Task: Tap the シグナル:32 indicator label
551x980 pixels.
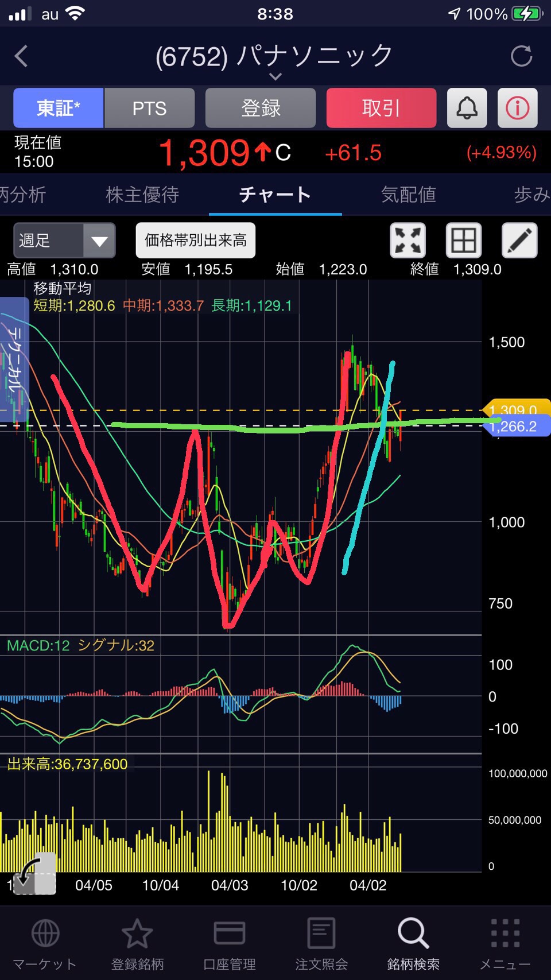Action: (x=116, y=645)
